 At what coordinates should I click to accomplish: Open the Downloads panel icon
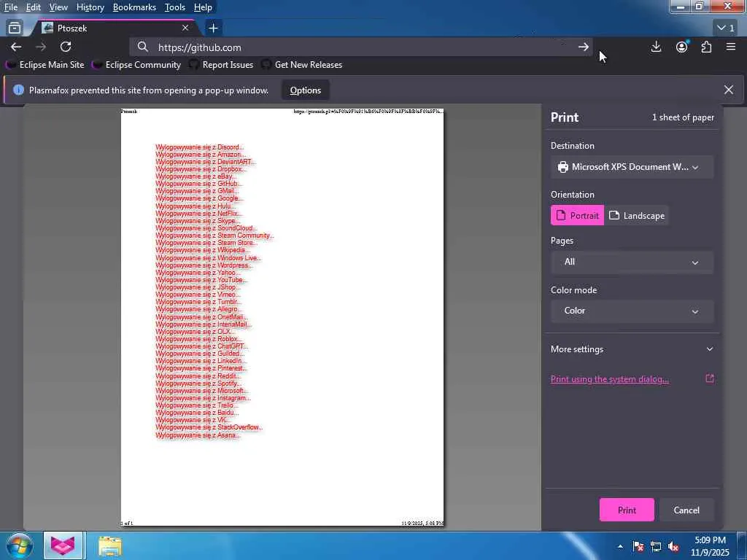(x=656, y=47)
